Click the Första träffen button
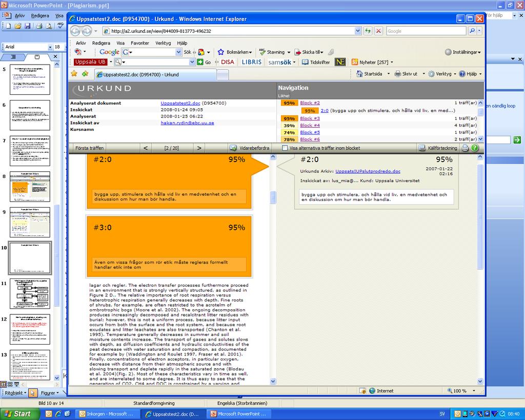The image size is (525, 420). point(89,148)
